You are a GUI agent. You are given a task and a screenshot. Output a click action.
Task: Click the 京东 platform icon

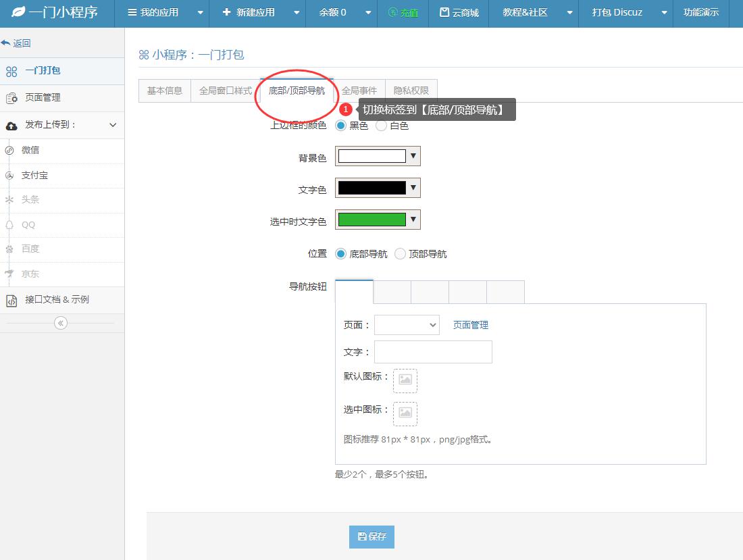click(9, 274)
